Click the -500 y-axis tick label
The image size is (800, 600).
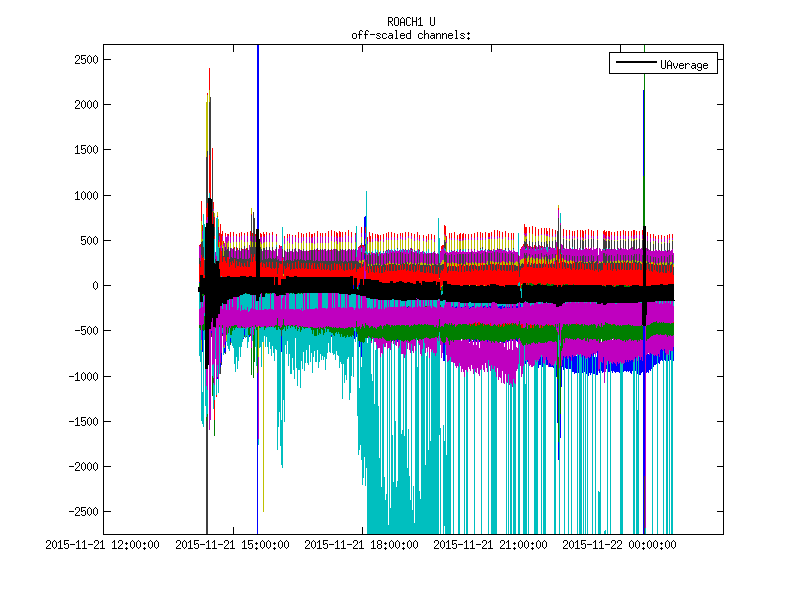click(84, 331)
